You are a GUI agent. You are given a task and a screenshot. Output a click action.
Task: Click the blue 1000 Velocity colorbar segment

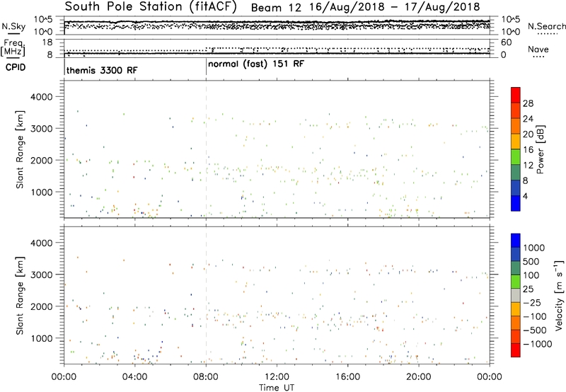tap(516, 241)
